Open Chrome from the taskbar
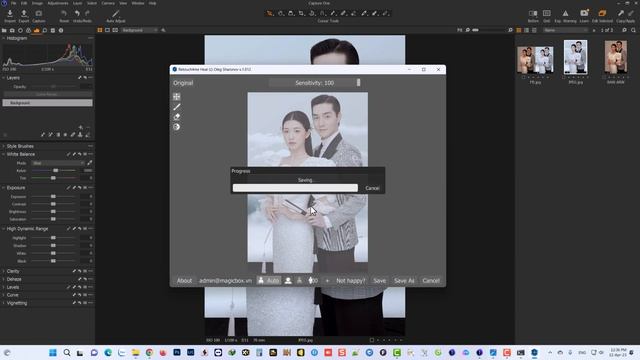This screenshot has height=360, width=640. tap(149, 353)
